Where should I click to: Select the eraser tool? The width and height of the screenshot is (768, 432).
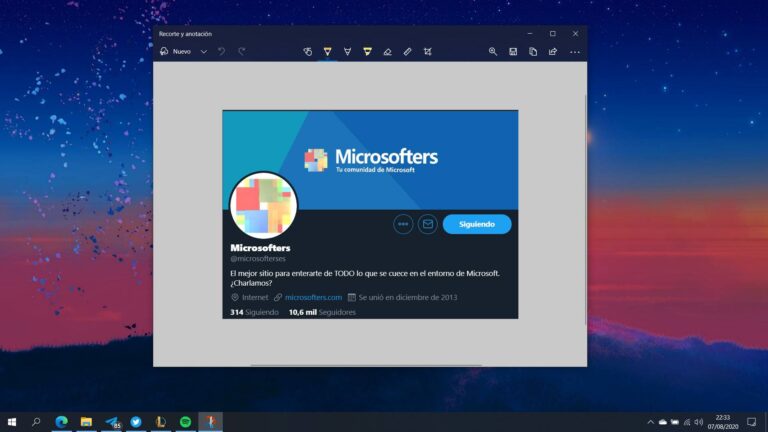(387, 51)
